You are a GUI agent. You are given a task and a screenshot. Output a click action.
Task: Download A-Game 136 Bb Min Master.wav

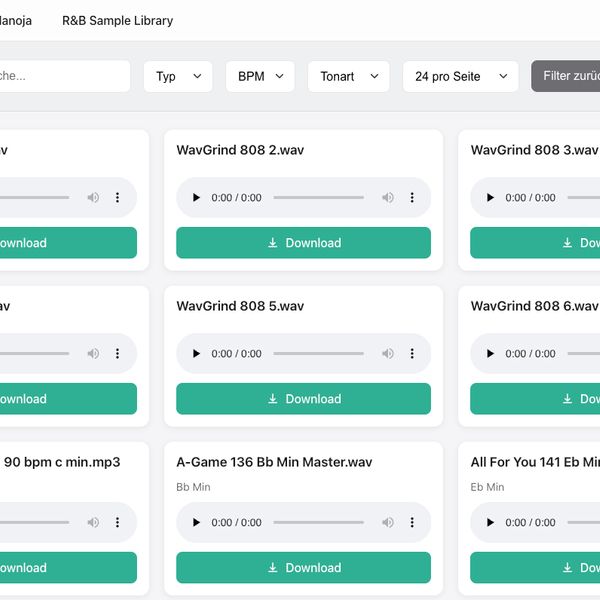pyautogui.click(x=303, y=568)
